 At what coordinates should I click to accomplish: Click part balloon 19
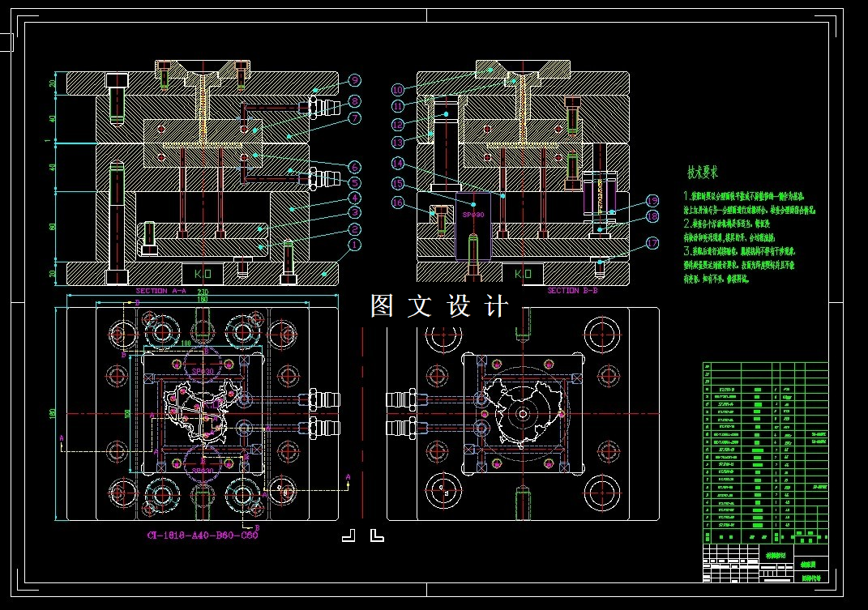[652, 200]
